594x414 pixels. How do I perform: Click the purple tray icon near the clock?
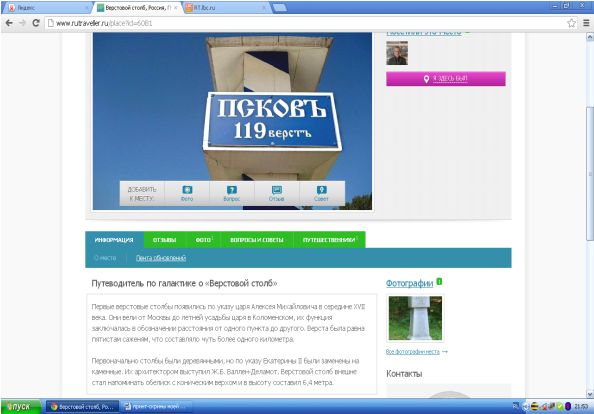pos(568,407)
